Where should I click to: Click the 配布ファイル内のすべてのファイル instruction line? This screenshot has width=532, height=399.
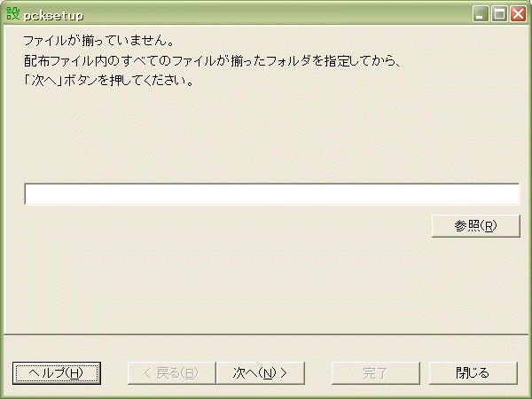[x=213, y=61]
